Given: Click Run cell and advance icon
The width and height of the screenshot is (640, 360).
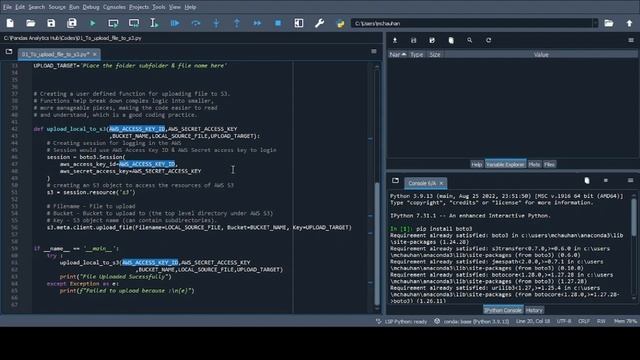Looking at the screenshot, I should 134,23.
